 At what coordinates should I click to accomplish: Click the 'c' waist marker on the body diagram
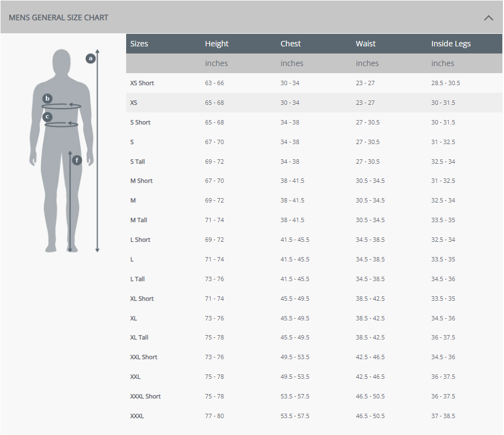(47, 116)
